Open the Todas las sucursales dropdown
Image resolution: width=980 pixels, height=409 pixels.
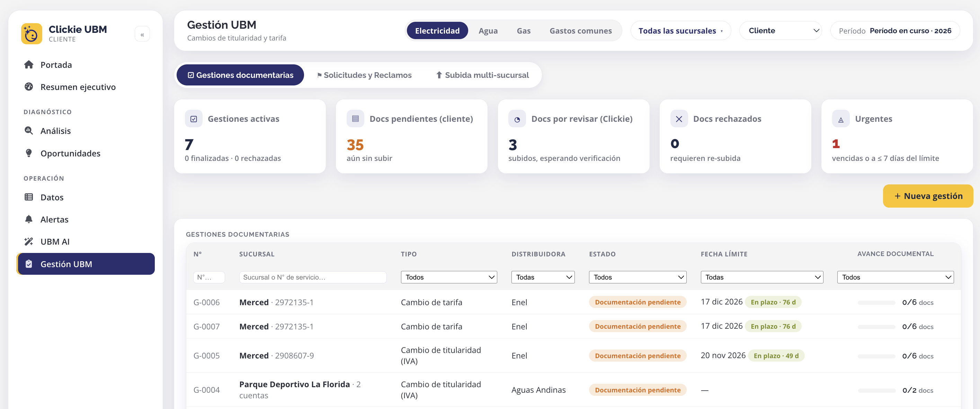(x=680, y=31)
